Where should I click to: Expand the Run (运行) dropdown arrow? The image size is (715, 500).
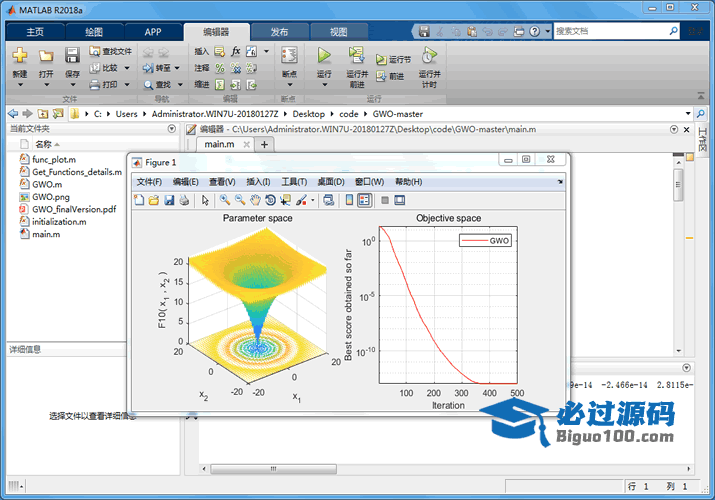324,85
